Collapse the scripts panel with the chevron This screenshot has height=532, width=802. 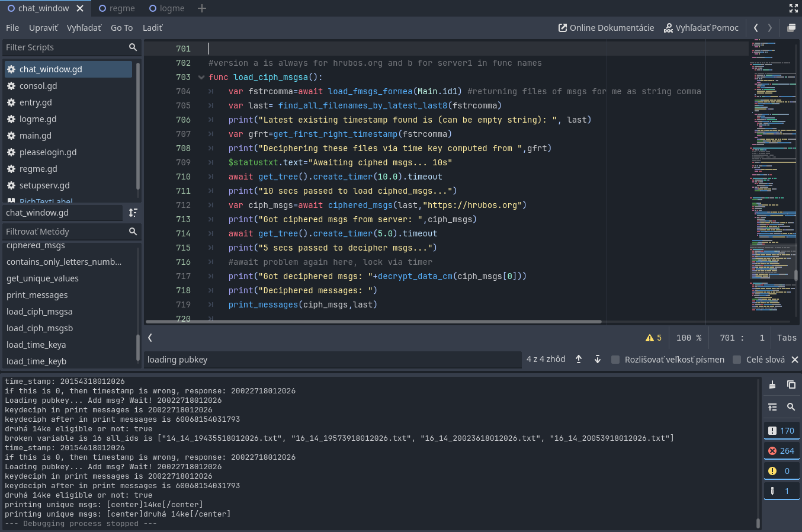[149, 337]
